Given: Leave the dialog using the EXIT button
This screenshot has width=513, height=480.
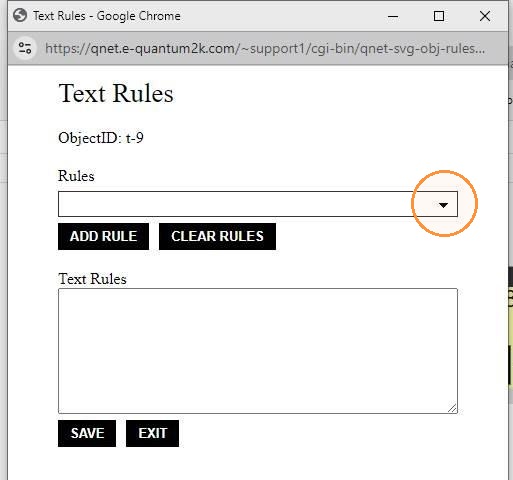Looking at the screenshot, I should (x=152, y=433).
